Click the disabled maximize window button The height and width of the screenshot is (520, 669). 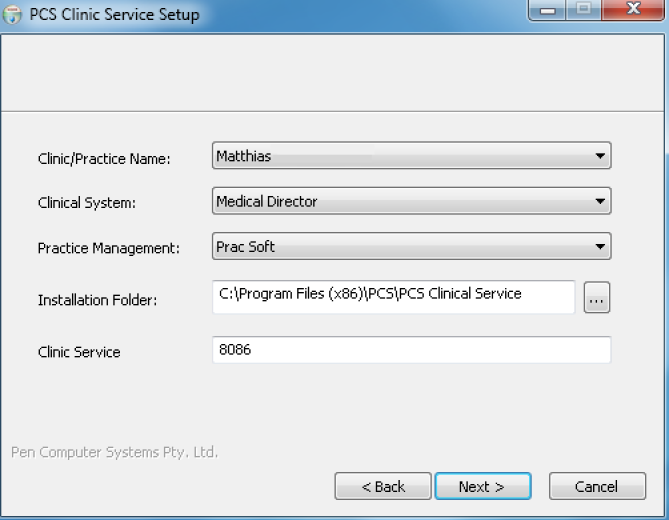584,9
